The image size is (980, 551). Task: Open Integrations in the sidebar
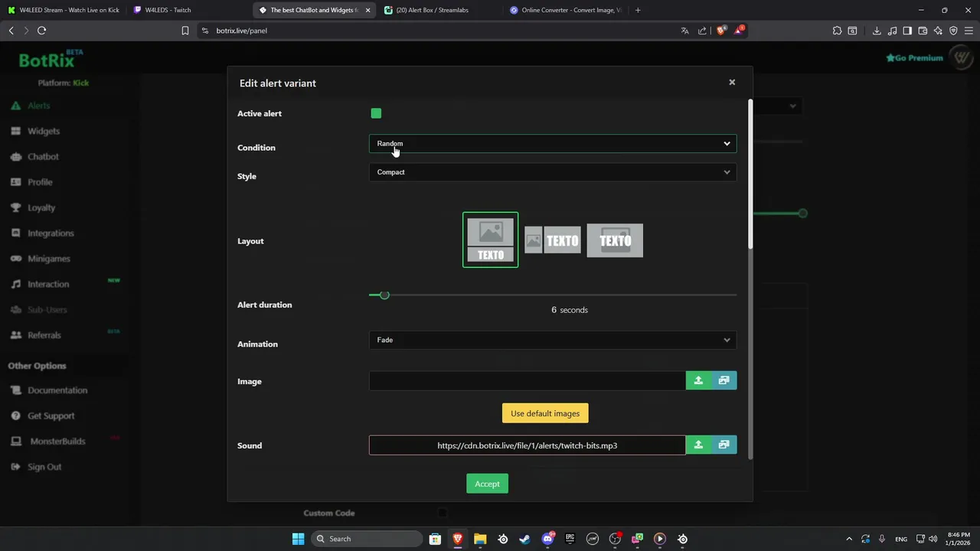coord(51,233)
